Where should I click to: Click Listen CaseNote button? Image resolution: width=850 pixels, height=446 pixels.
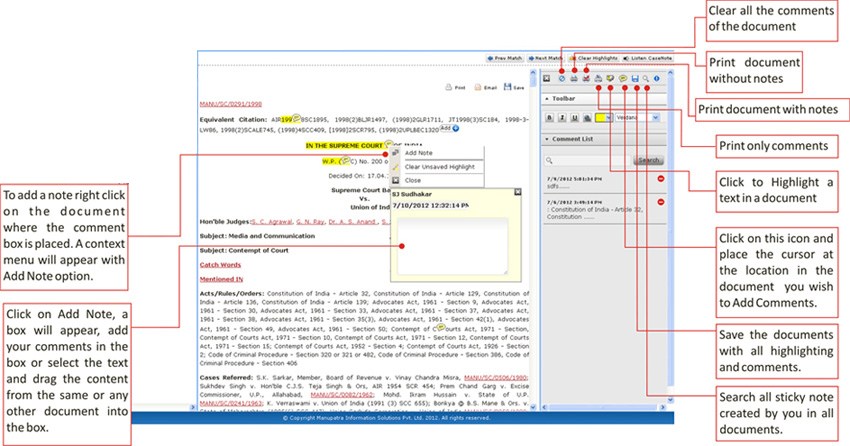648,58
